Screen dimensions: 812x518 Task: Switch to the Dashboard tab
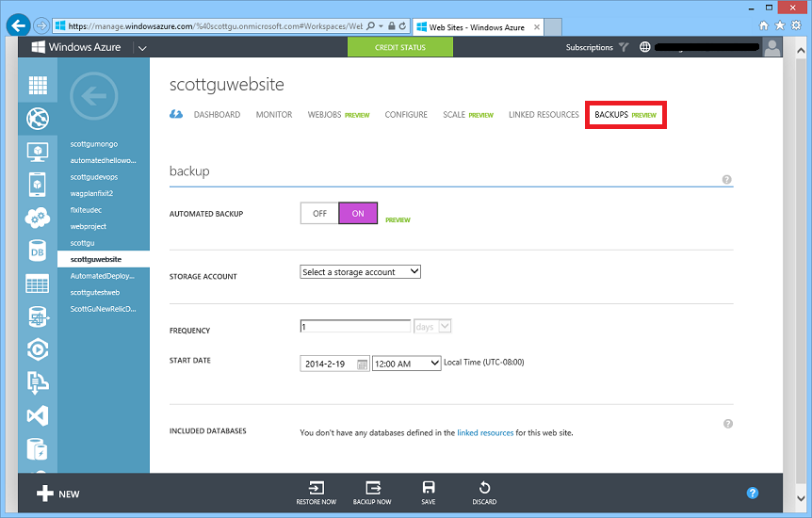(217, 115)
